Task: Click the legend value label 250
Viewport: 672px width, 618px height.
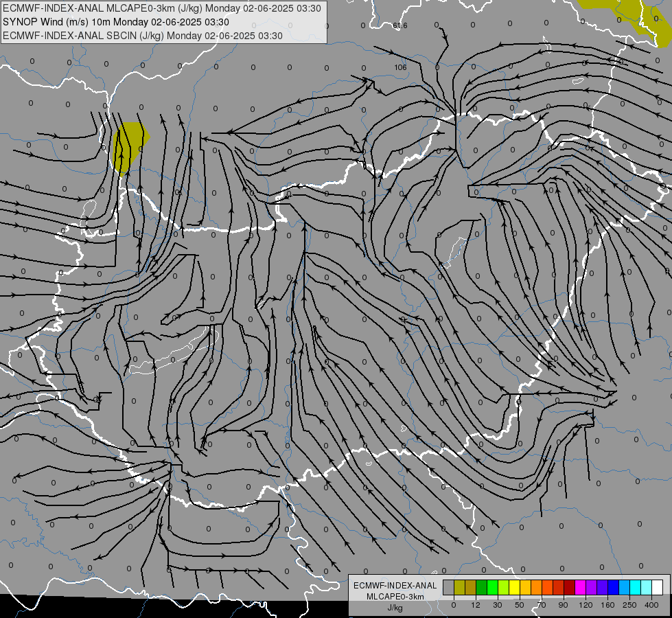Action: click(629, 605)
